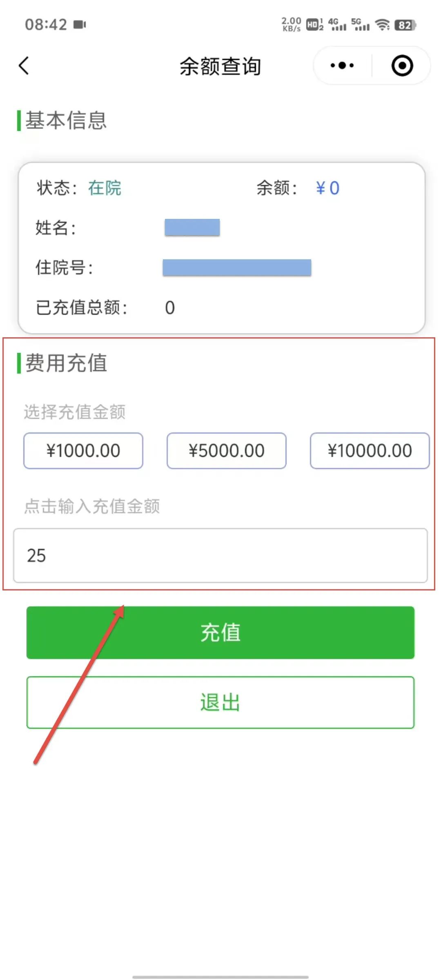
Task: Select the ¥1000.00 recharge amount
Action: (x=83, y=451)
